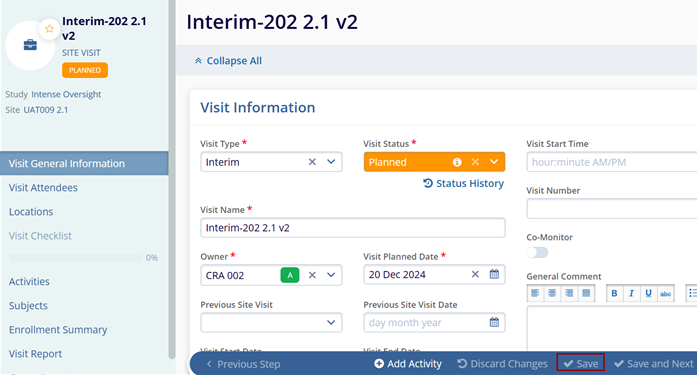
Task: Toggle the Co-Monitor switch
Action: (x=537, y=252)
